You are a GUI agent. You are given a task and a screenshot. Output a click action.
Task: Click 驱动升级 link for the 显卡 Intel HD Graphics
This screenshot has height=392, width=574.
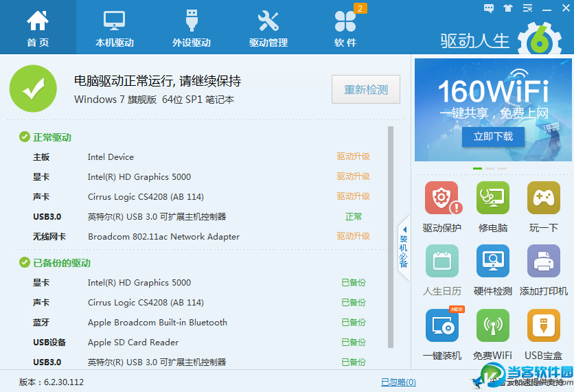coord(353,176)
